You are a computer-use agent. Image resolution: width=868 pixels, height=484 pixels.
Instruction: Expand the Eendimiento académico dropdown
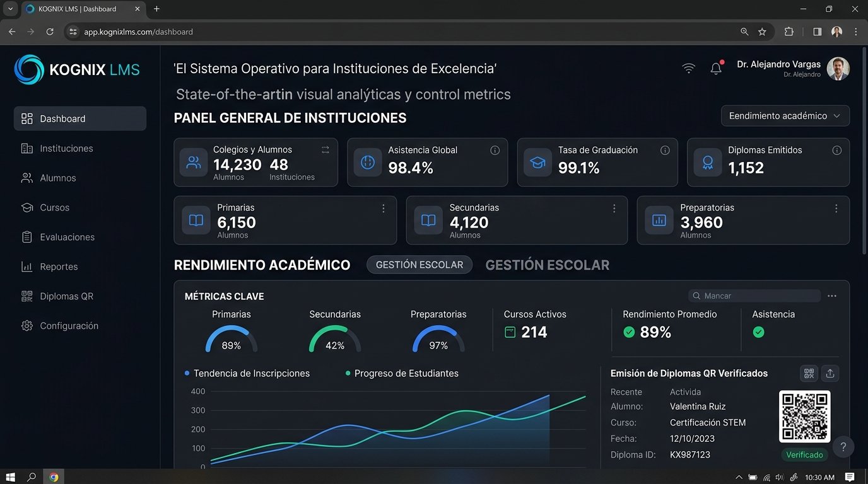coord(785,116)
